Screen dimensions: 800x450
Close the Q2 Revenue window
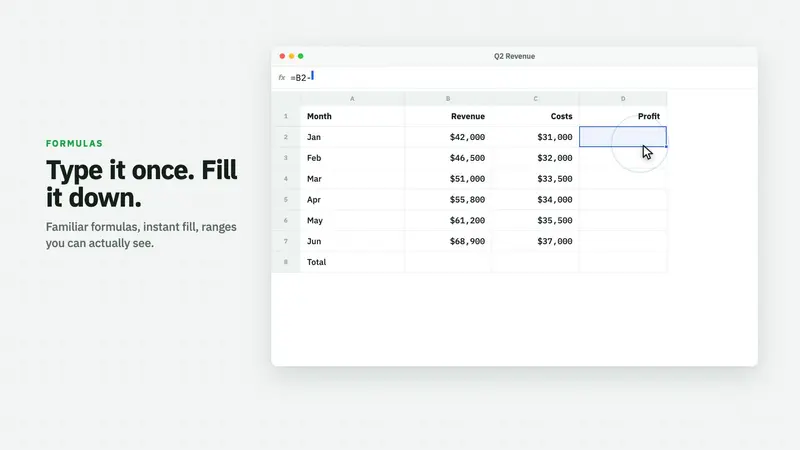(282, 56)
